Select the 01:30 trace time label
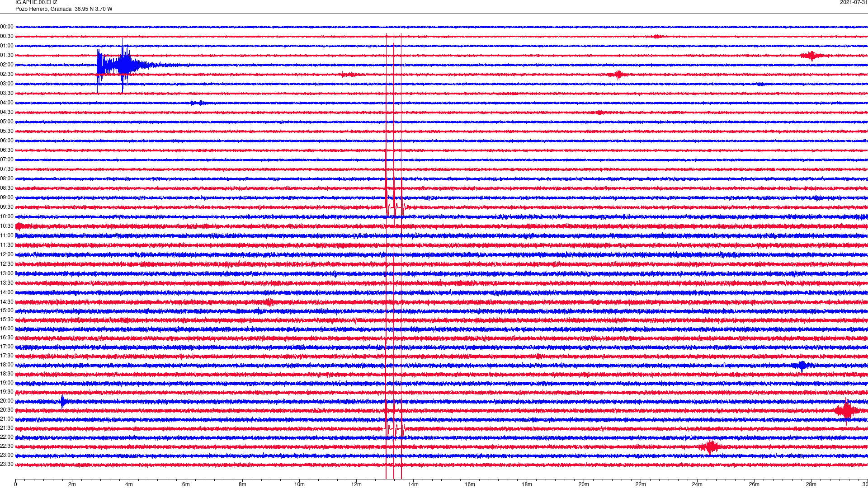868x488 pixels. tap(7, 55)
